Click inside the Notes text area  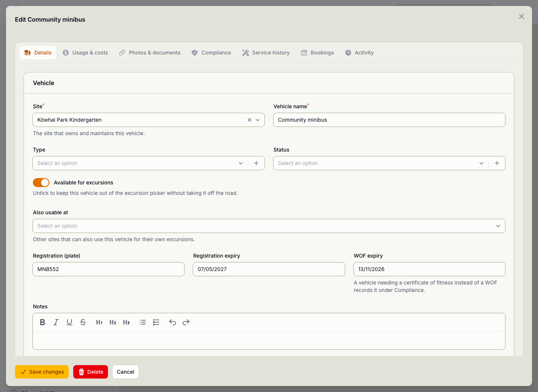point(269,340)
